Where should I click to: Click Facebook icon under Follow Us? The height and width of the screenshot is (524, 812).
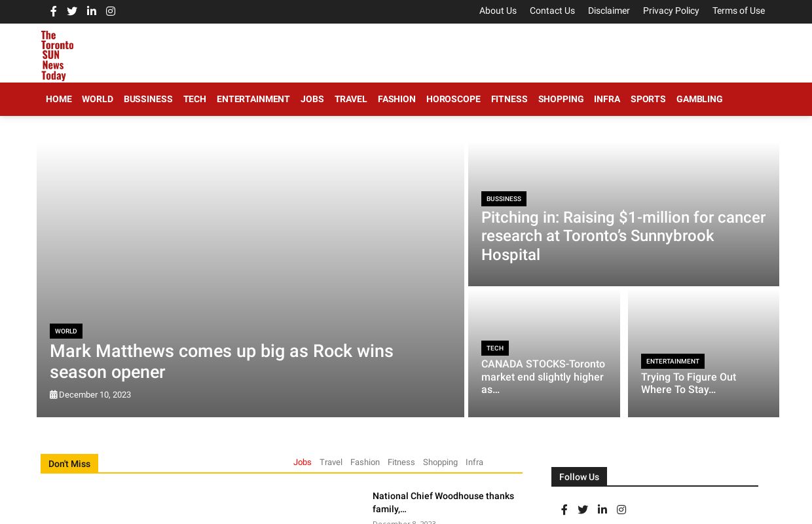(x=564, y=510)
